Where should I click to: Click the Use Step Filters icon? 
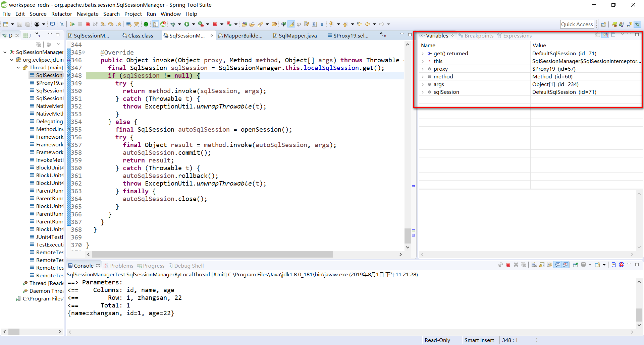[x=137, y=24]
